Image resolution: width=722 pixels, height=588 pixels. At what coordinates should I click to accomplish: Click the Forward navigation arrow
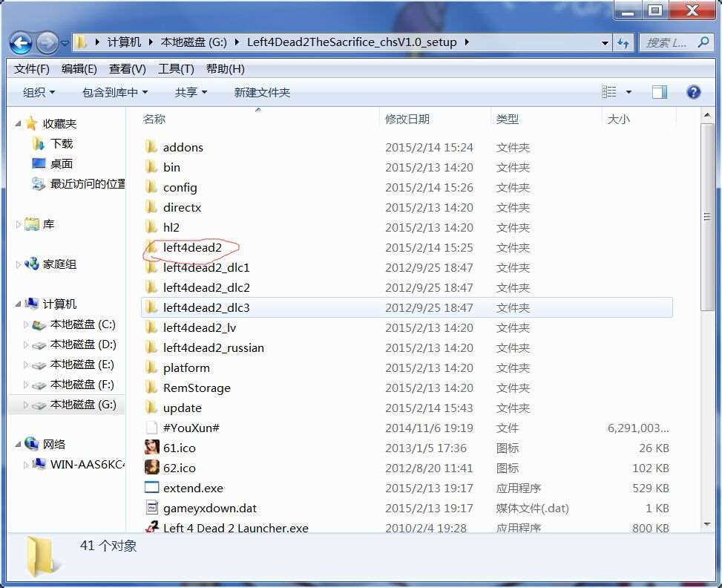pos(47,43)
